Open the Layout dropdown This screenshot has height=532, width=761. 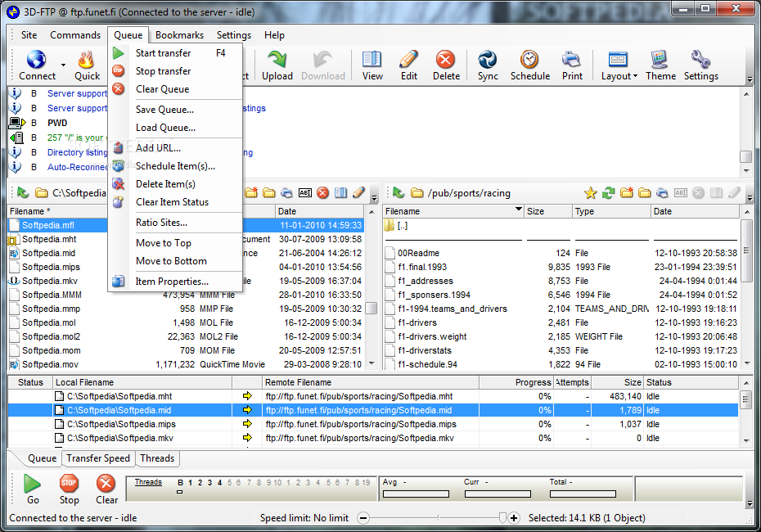pyautogui.click(x=619, y=65)
